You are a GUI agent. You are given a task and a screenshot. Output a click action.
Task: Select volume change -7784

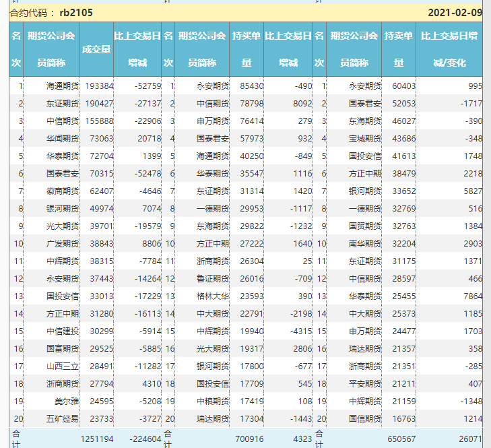pyautogui.click(x=150, y=261)
